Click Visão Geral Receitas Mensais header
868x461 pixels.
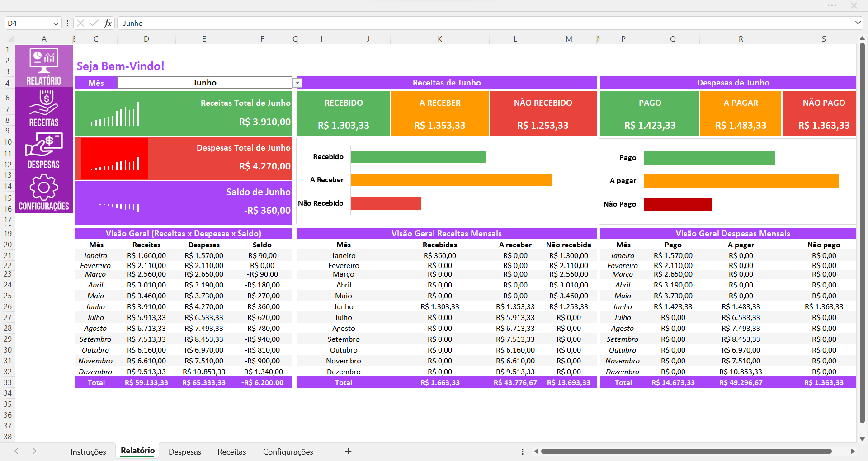coord(447,234)
